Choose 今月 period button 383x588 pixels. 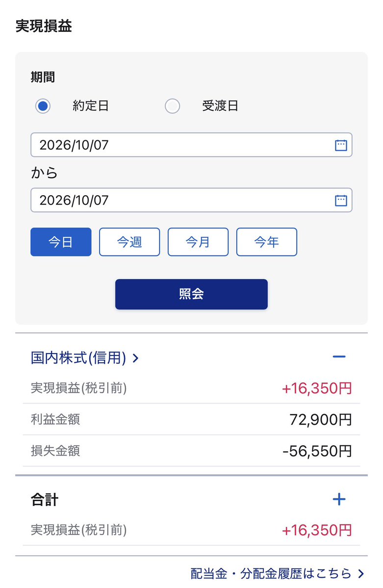[198, 242]
